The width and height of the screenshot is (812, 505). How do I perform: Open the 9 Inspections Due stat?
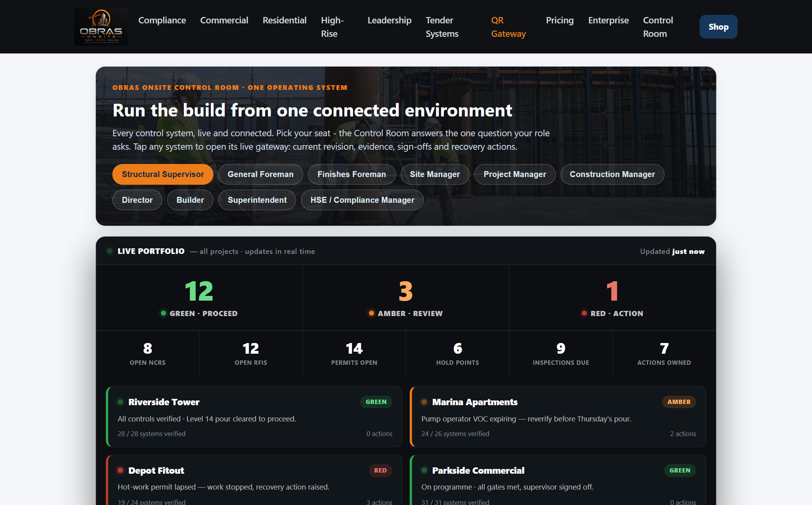click(561, 354)
